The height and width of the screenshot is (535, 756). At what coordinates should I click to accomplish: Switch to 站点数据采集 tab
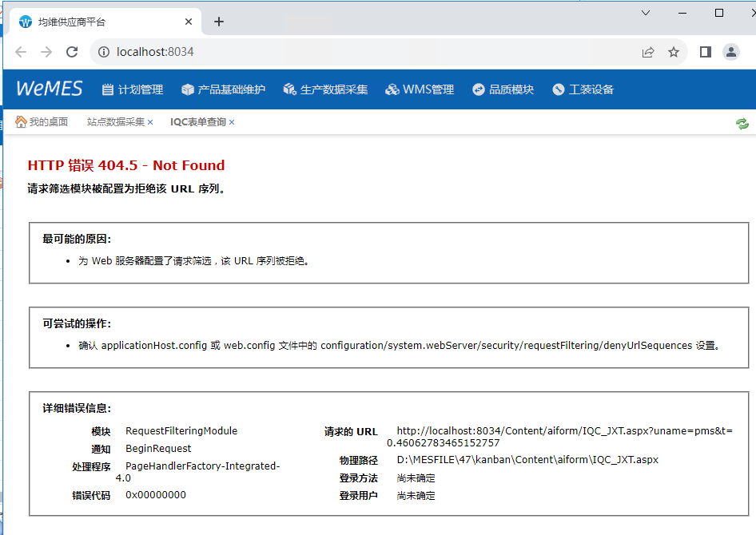click(116, 122)
